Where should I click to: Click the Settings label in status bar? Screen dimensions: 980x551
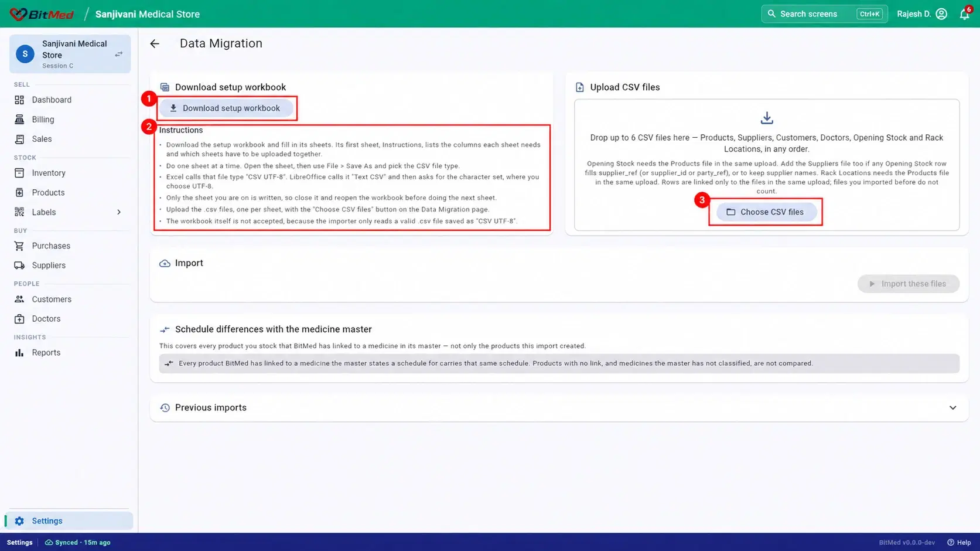tap(19, 542)
